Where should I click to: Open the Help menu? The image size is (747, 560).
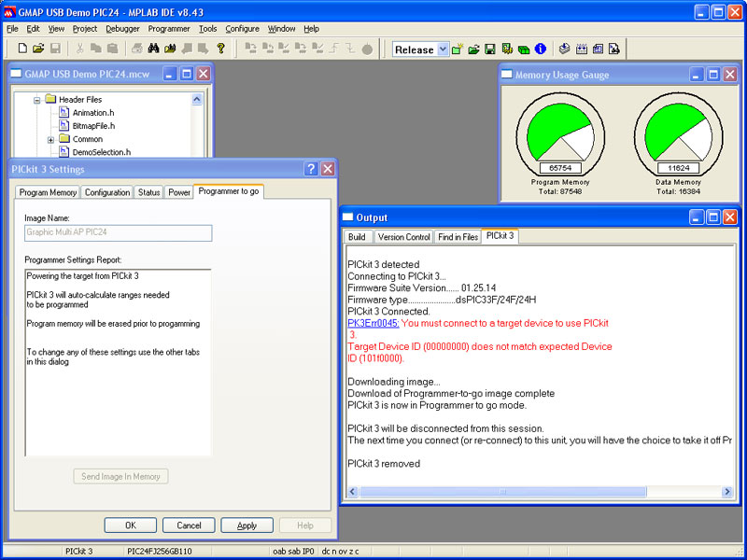pyautogui.click(x=311, y=29)
